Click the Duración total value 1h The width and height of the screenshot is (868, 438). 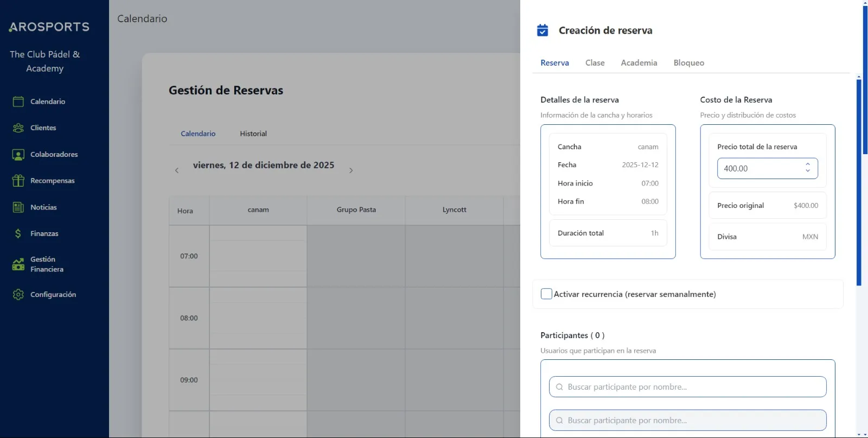pos(655,233)
